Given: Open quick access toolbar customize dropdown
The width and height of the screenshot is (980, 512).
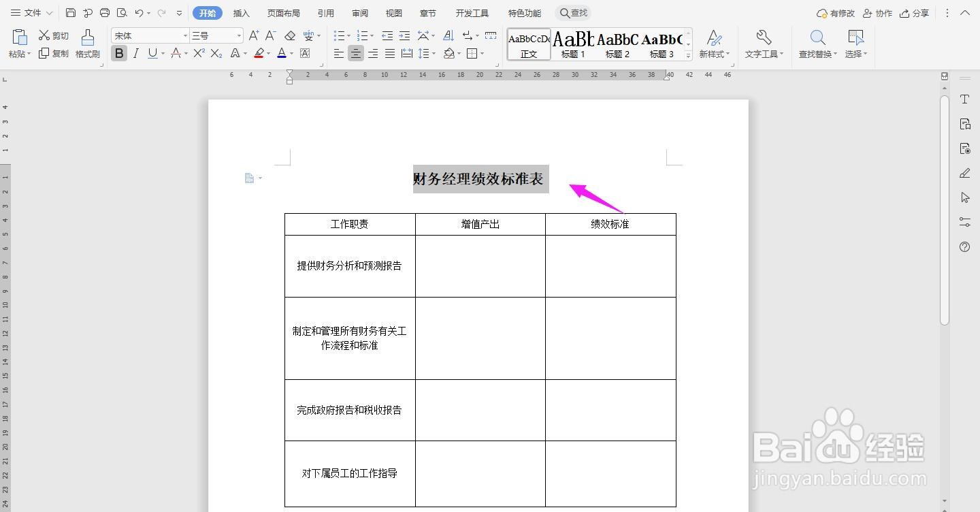Looking at the screenshot, I should click(179, 13).
